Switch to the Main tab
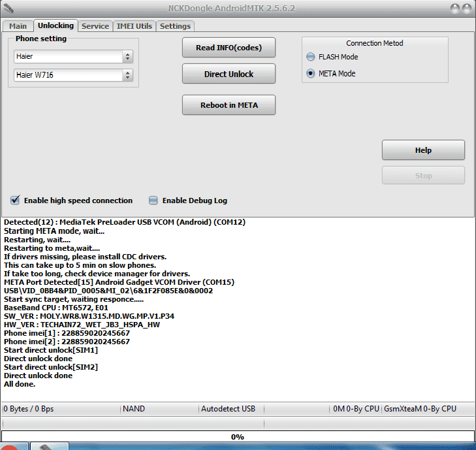The height and width of the screenshot is (450, 476). (18, 26)
